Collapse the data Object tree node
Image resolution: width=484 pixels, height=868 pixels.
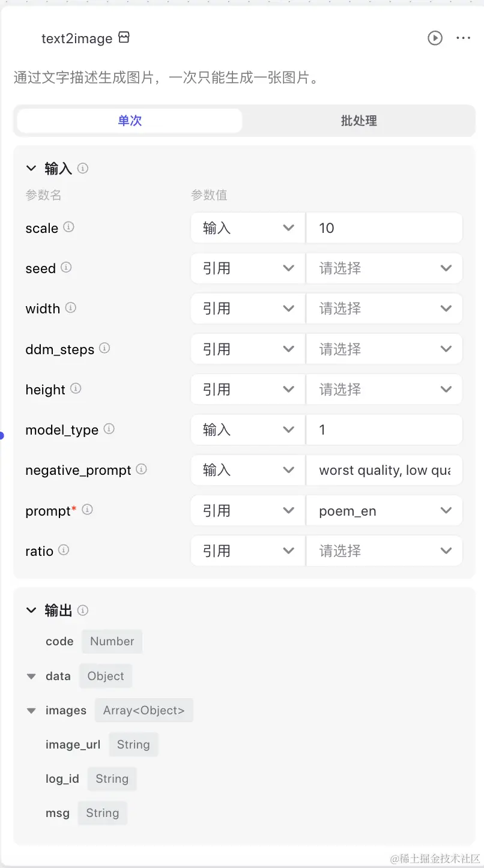click(31, 677)
